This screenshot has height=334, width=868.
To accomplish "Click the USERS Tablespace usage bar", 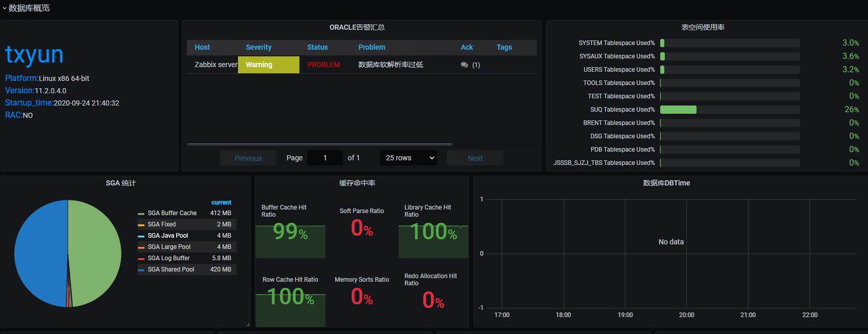I will (730, 70).
